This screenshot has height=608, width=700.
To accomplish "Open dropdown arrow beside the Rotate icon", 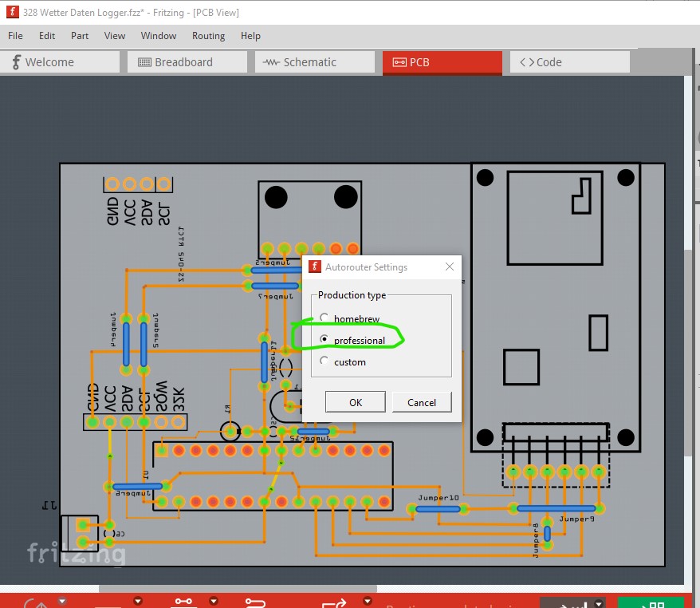I will tap(62, 601).
